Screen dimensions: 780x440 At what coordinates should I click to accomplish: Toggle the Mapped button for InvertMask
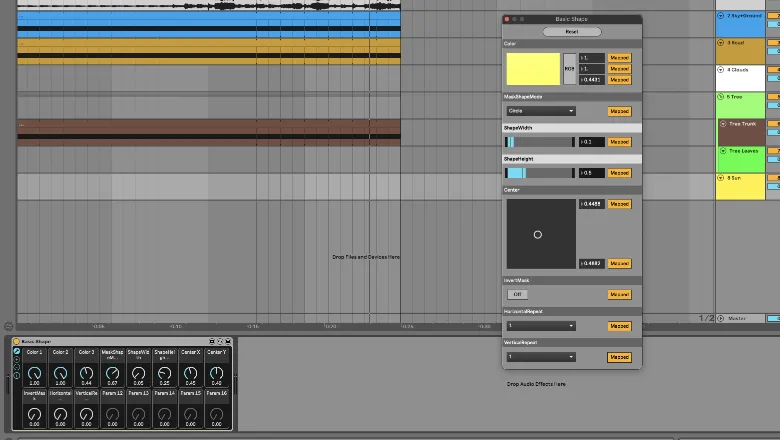[x=619, y=295]
